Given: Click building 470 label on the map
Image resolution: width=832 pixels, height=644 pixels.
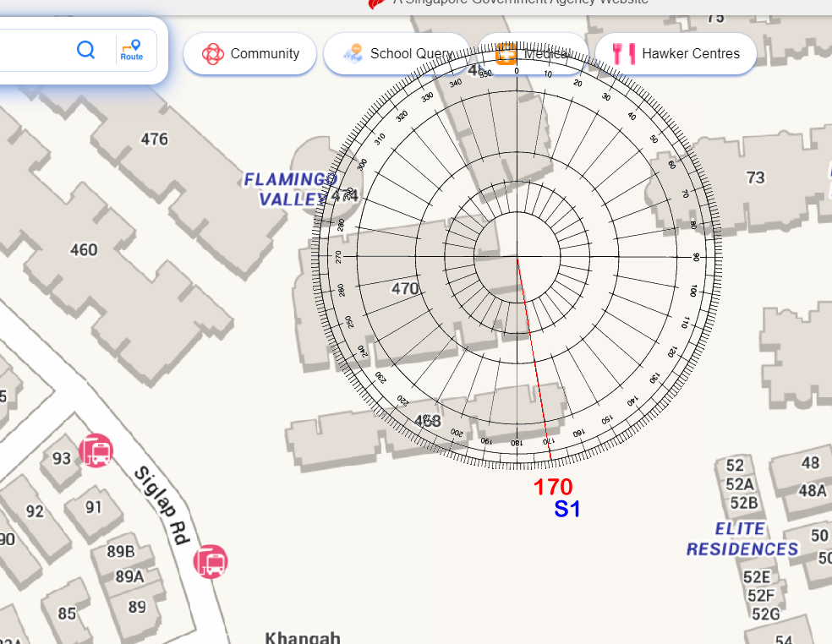Looking at the screenshot, I should click(x=405, y=288).
